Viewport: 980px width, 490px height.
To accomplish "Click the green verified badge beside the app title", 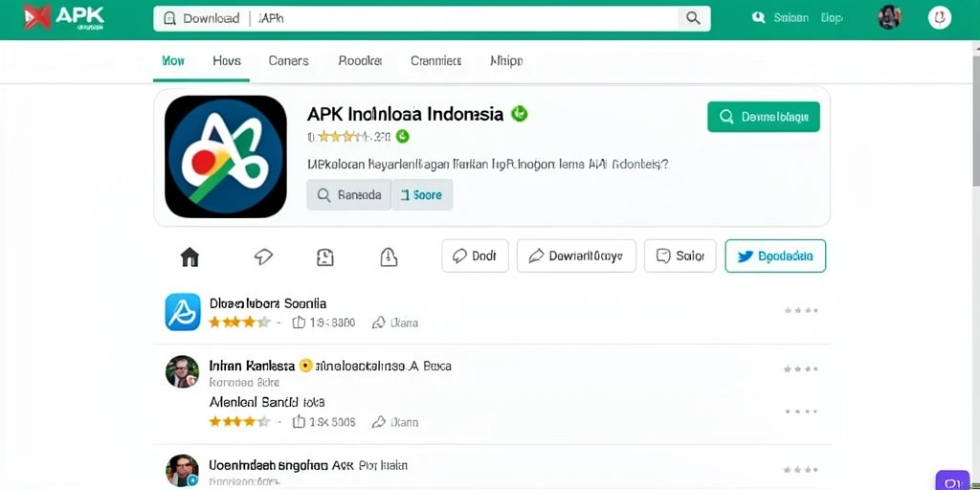I will [x=520, y=114].
